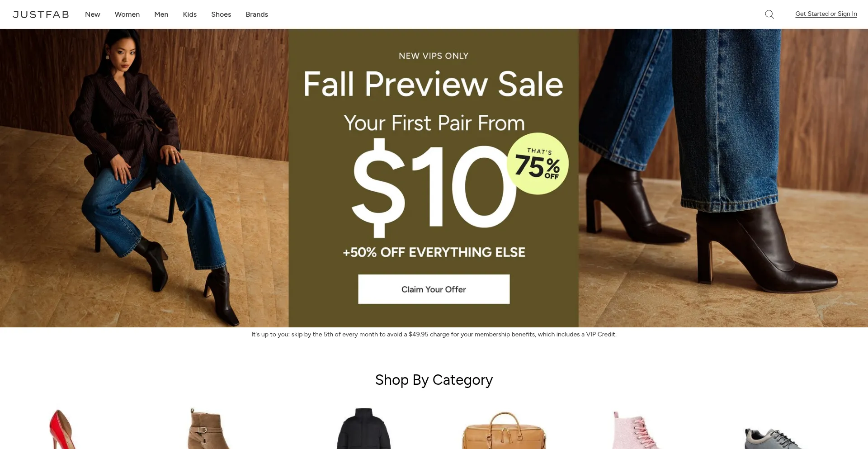Select the tan handbag category image
This screenshot has height=449, width=868.
pyautogui.click(x=504, y=430)
